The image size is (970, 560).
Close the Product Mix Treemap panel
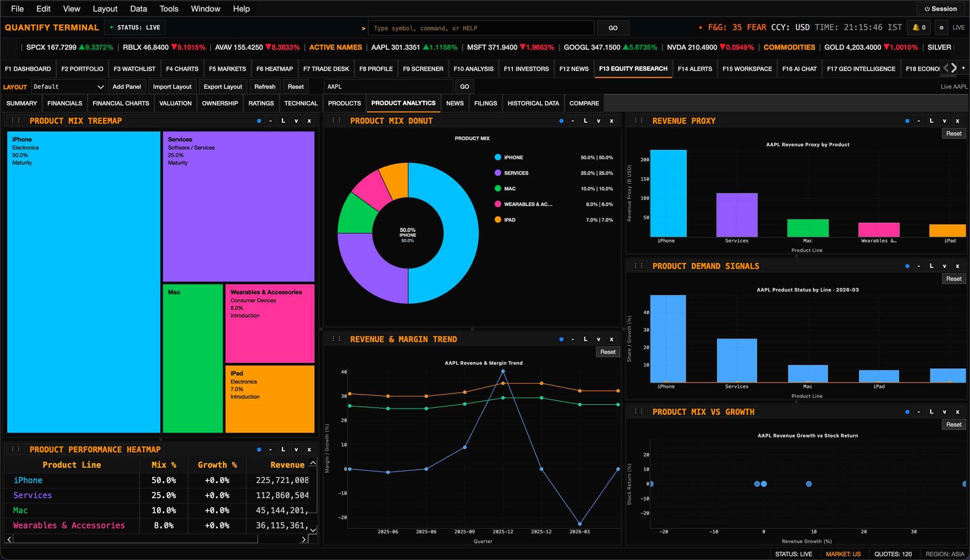309,121
